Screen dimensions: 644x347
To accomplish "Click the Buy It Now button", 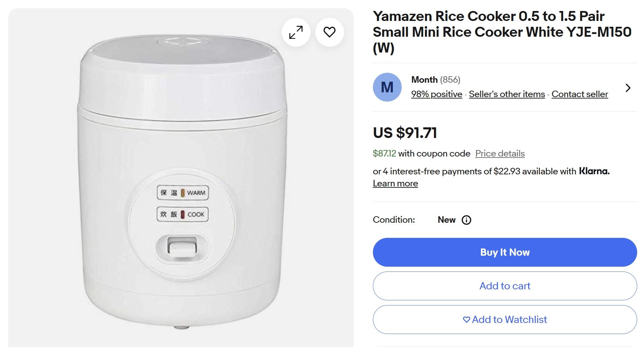I will 505,252.
